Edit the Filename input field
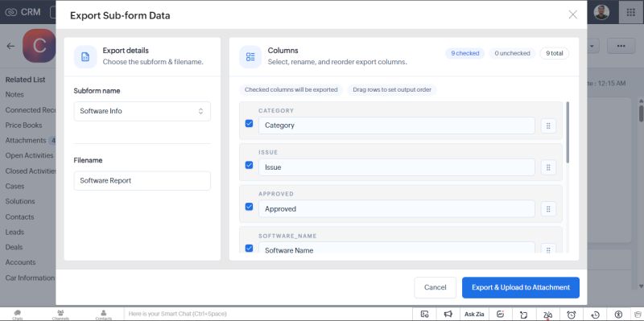644x321 pixels. (142, 181)
